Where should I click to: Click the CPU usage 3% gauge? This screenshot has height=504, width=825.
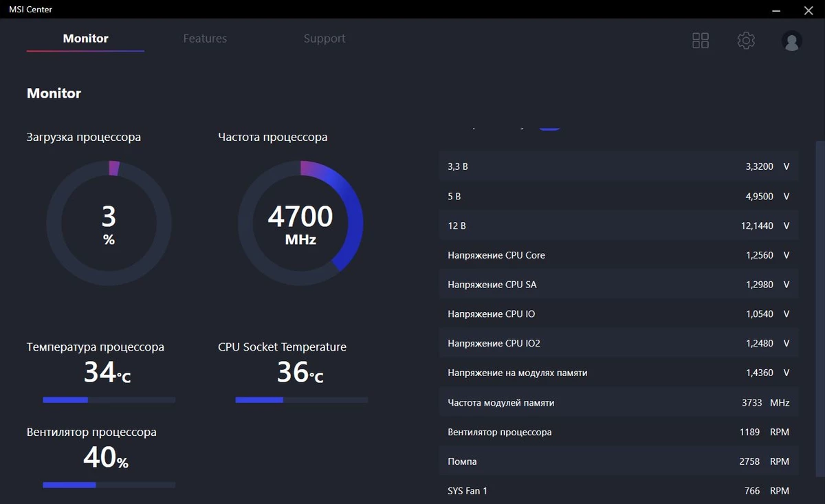(x=109, y=223)
